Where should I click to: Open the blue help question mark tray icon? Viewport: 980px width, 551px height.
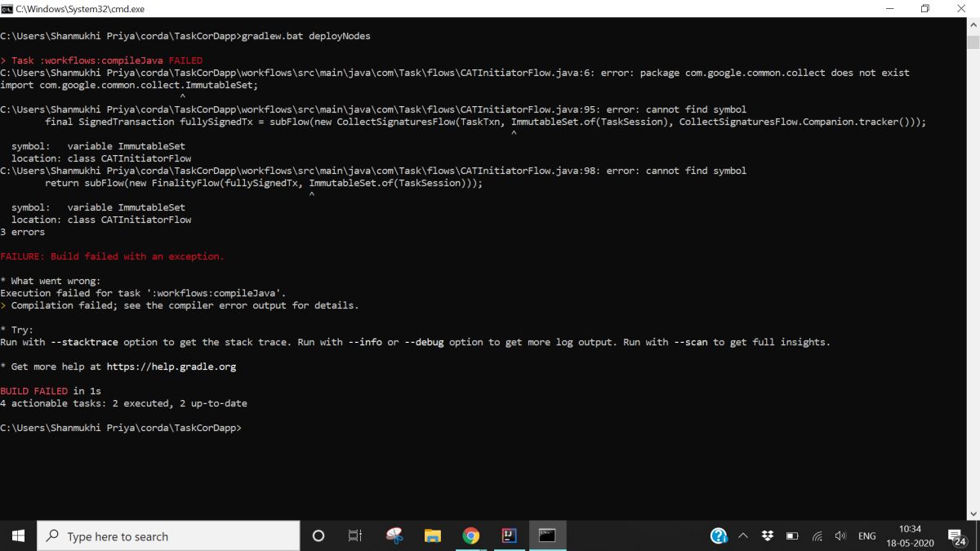(x=719, y=536)
